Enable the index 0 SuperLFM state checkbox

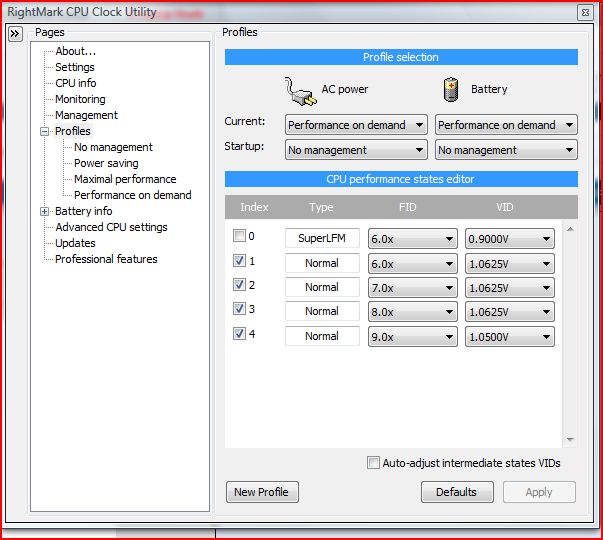click(x=239, y=235)
